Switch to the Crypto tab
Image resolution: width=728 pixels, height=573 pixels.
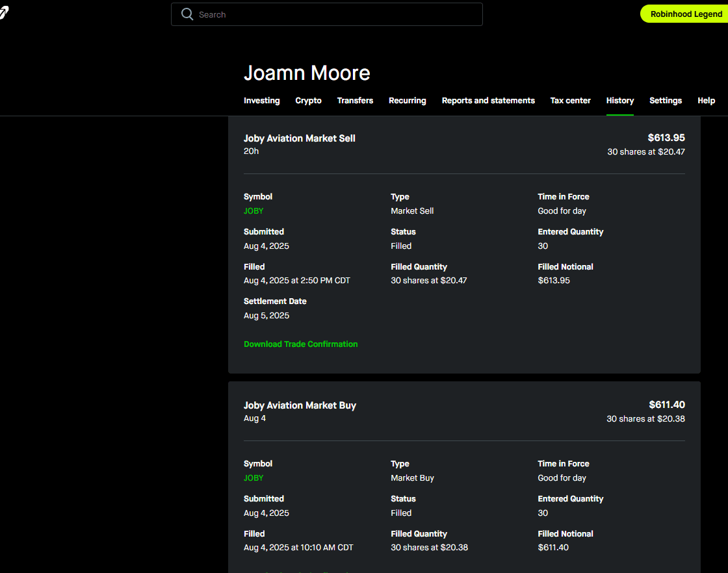[x=308, y=101]
